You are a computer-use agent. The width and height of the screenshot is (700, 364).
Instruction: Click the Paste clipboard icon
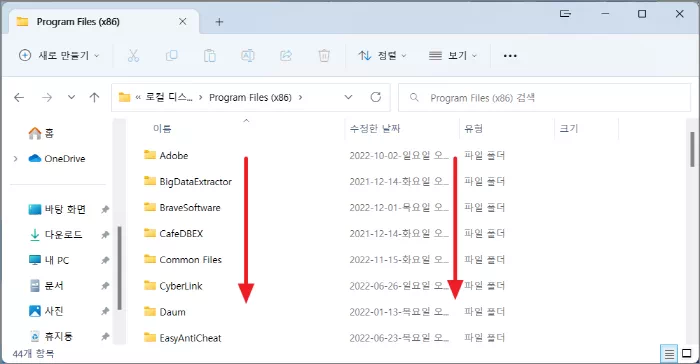[209, 56]
